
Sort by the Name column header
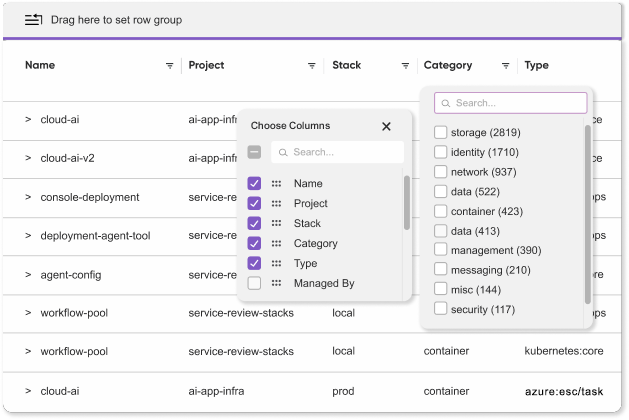pos(40,65)
